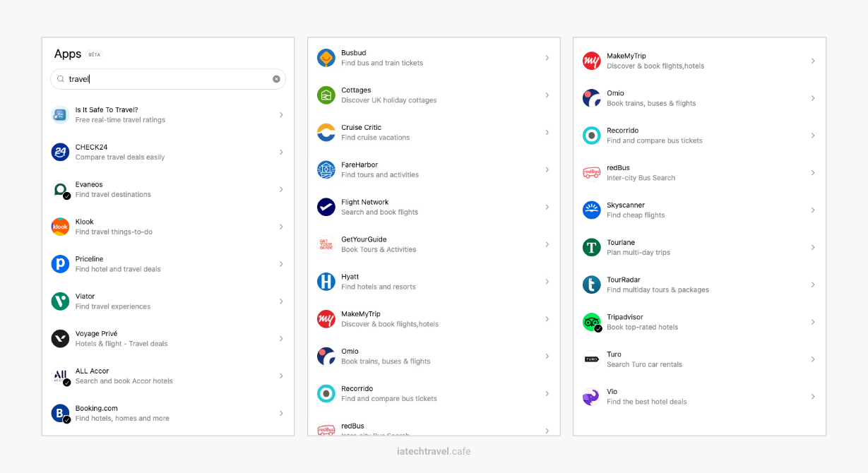Click the TourRadar app icon

point(591,285)
